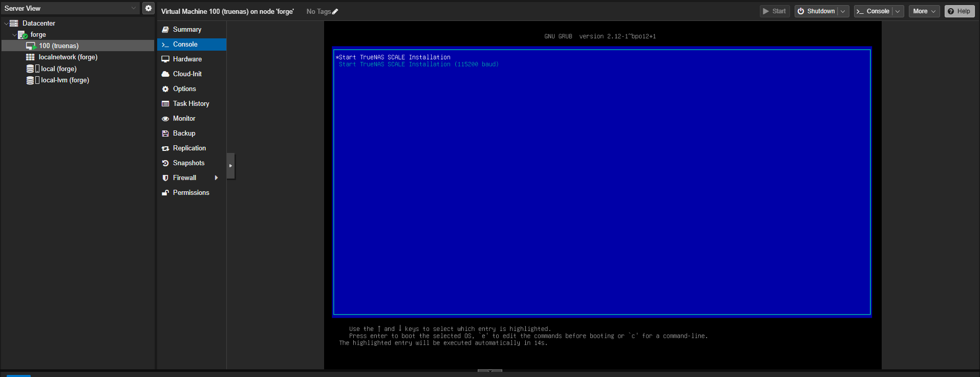Click the Help button
Image resolution: width=980 pixels, height=377 pixels.
click(959, 11)
